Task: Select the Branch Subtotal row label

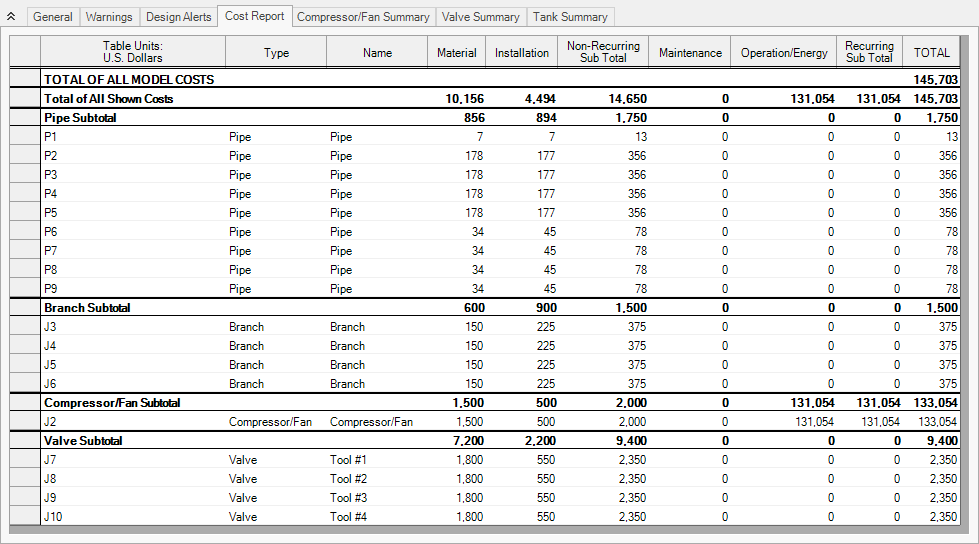Action: point(87,308)
